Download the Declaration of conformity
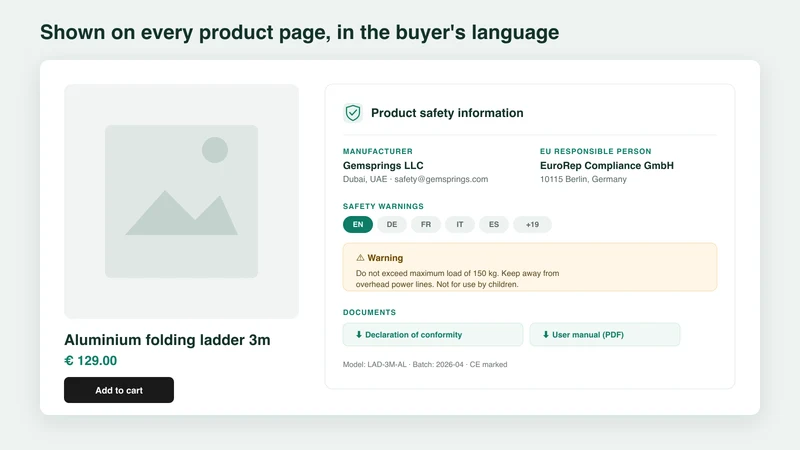 [x=433, y=335]
